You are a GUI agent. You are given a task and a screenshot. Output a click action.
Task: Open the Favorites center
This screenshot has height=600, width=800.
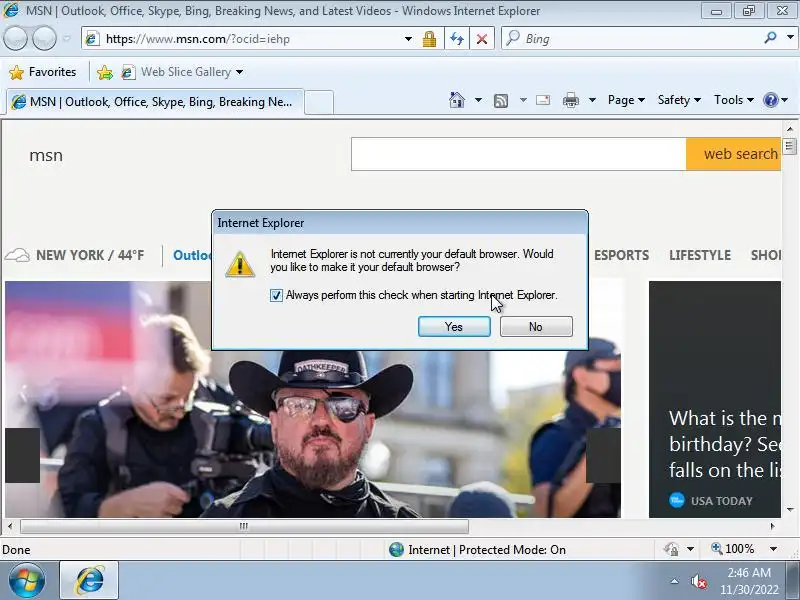(43, 72)
